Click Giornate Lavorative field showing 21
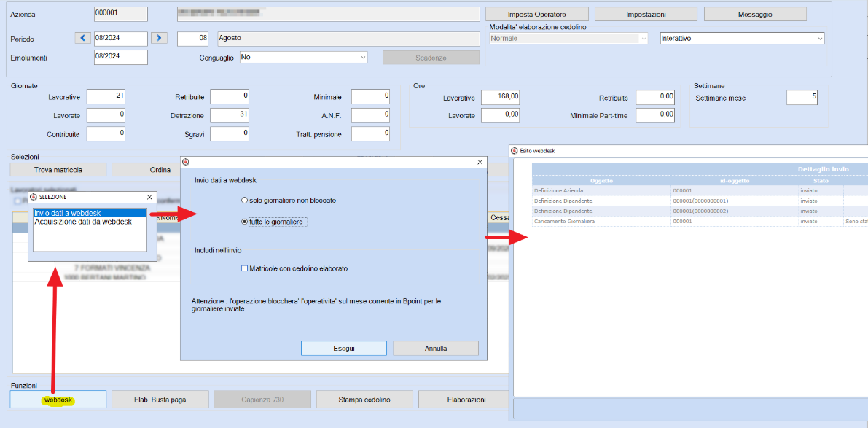The width and height of the screenshot is (868, 428). (x=106, y=96)
